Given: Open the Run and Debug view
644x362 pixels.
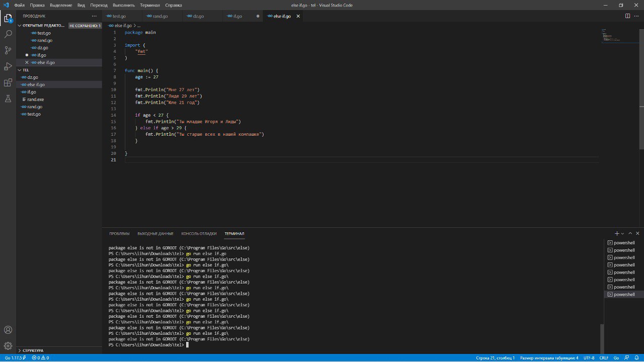Looking at the screenshot, I should tap(8, 66).
